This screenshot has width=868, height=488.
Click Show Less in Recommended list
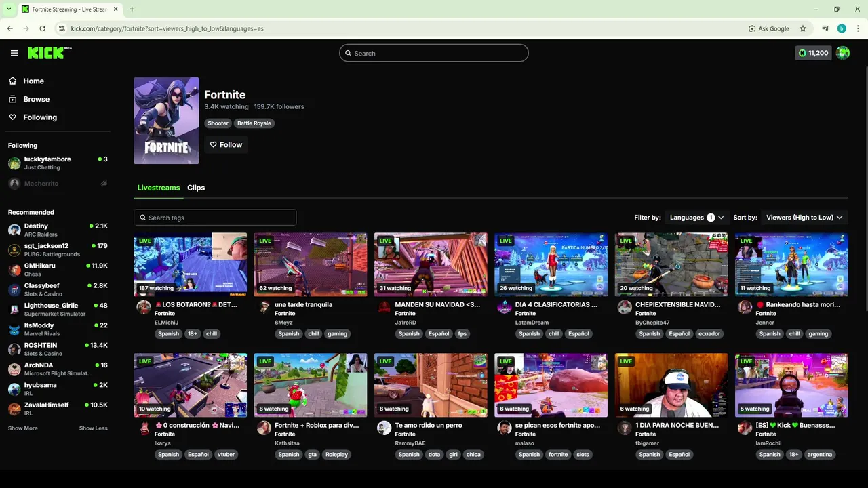94,428
